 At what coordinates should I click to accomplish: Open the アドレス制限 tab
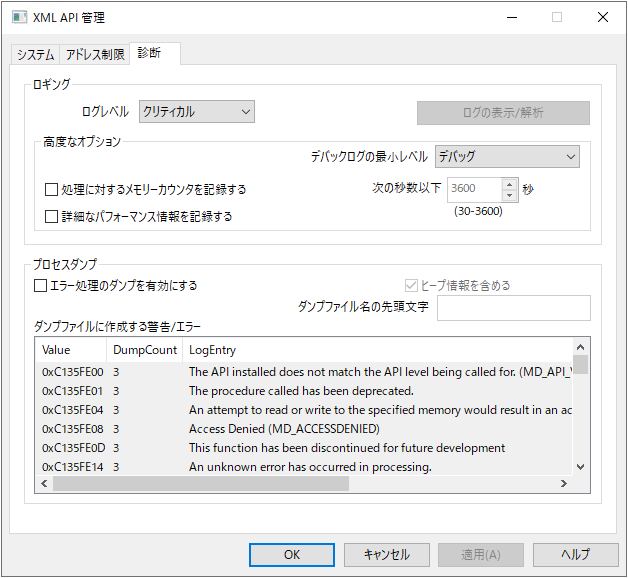coord(95,55)
